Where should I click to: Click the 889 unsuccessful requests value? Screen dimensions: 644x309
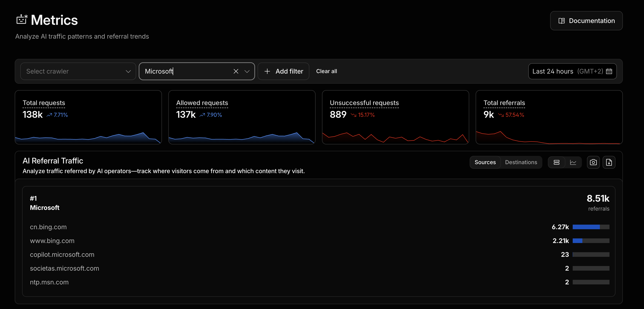pos(338,114)
